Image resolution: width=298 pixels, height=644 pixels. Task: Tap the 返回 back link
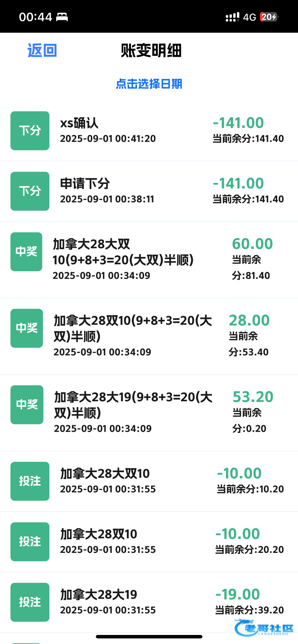pyautogui.click(x=42, y=50)
